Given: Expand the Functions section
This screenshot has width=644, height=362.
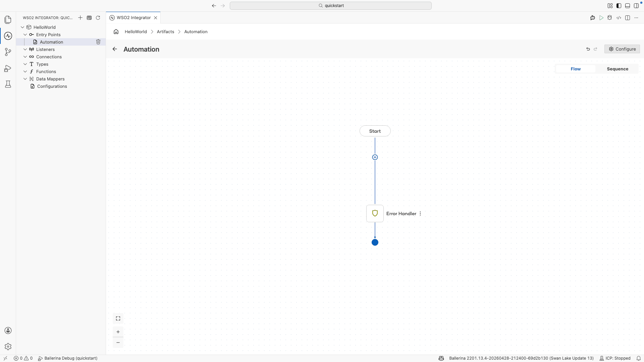Looking at the screenshot, I should [x=25, y=71].
